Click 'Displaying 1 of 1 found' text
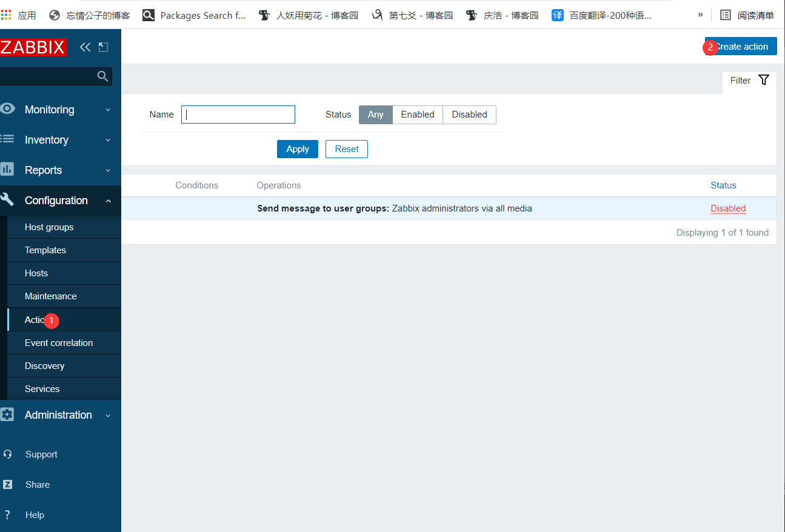The height and width of the screenshot is (532, 785). pos(723,233)
